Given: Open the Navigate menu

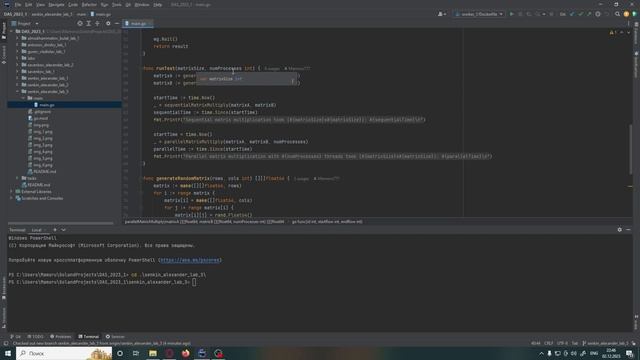Looking at the screenshot, I should pos(56,4).
